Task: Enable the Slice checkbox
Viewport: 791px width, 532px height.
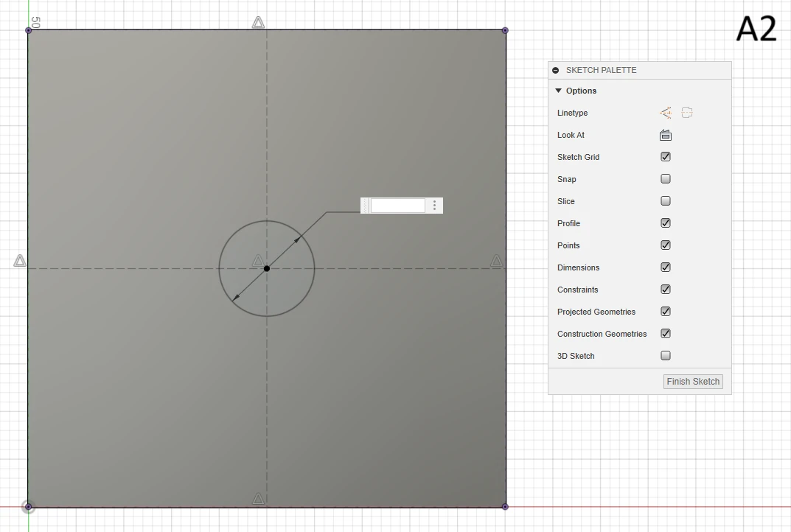Action: [x=666, y=201]
